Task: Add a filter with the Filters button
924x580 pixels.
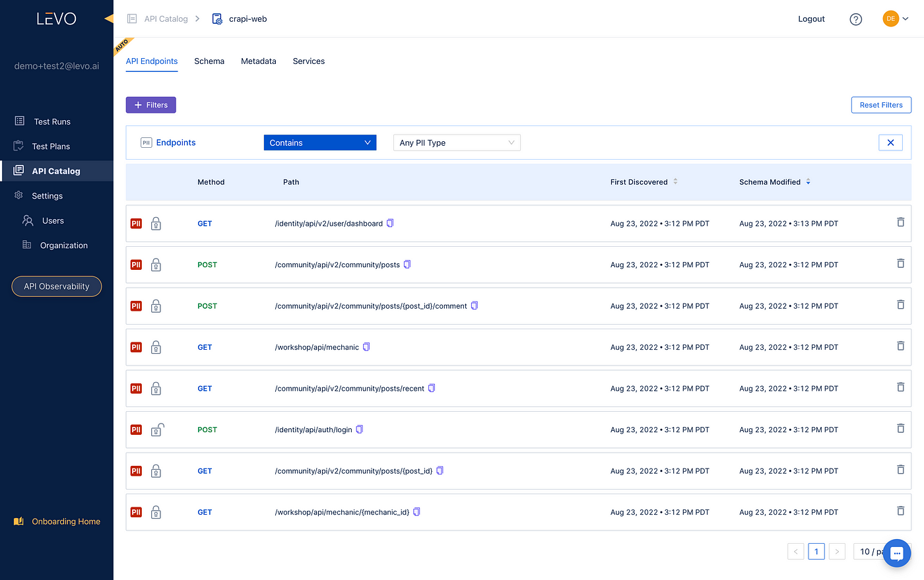Action: pyautogui.click(x=150, y=104)
